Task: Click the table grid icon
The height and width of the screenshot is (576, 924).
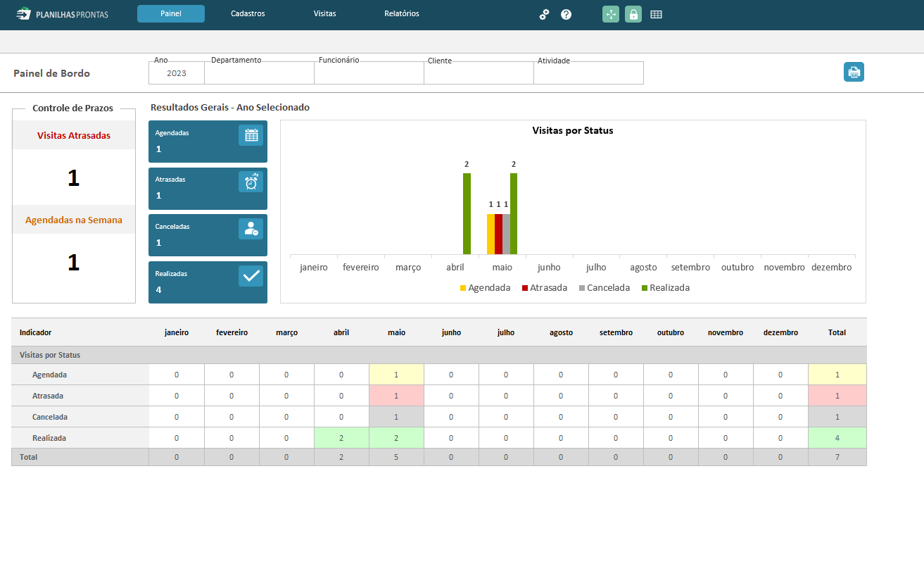Action: point(656,14)
